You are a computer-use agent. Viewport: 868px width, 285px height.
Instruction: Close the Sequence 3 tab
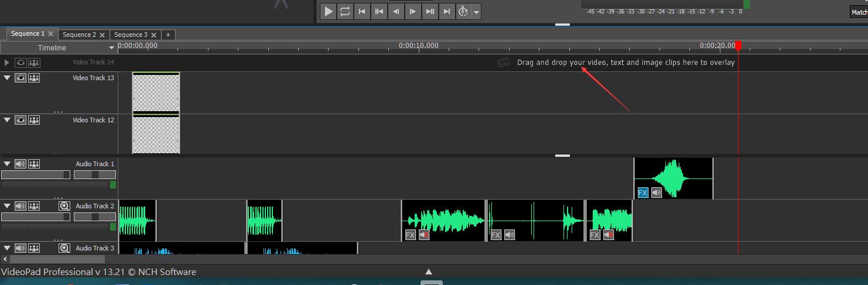point(153,35)
